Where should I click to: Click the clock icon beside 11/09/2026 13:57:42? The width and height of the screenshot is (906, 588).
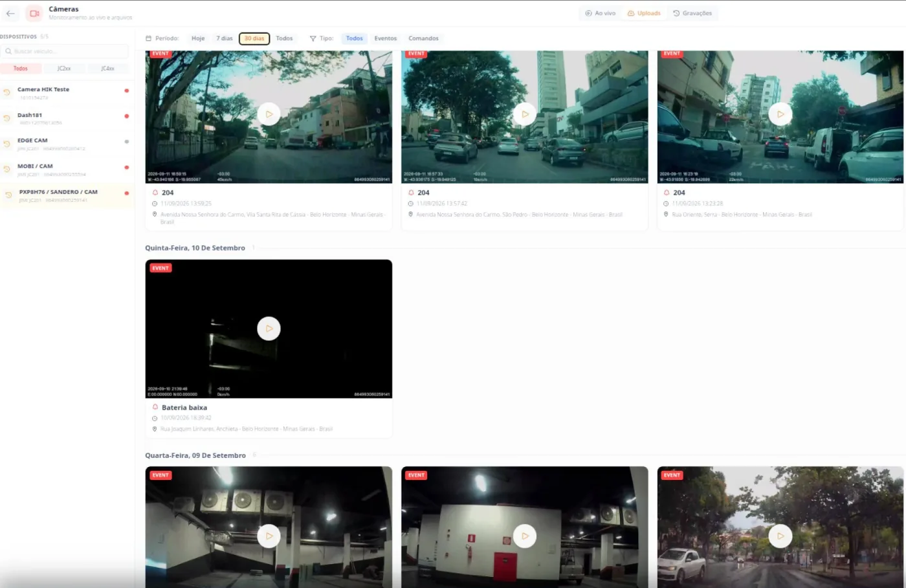pos(411,204)
